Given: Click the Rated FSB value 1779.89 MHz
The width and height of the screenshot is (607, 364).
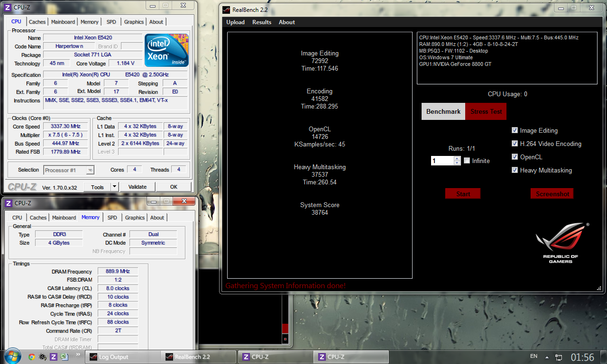Looking at the screenshot, I should pyautogui.click(x=65, y=152).
